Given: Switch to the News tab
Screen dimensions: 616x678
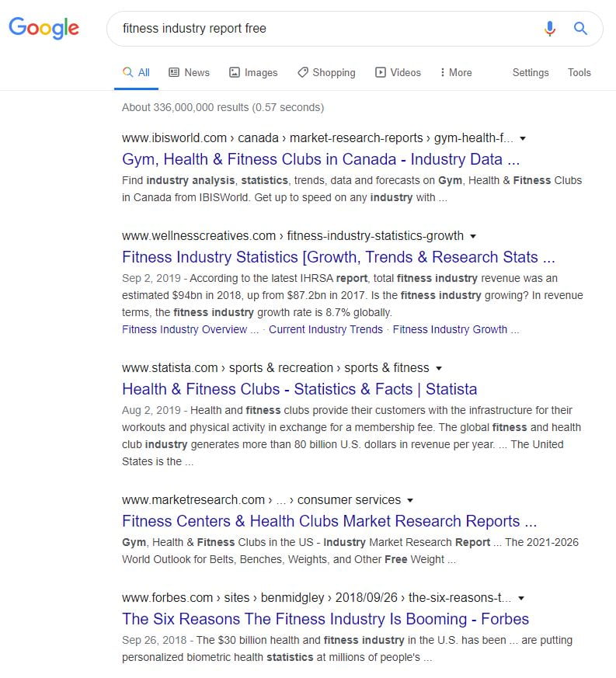Looking at the screenshot, I should pos(189,73).
